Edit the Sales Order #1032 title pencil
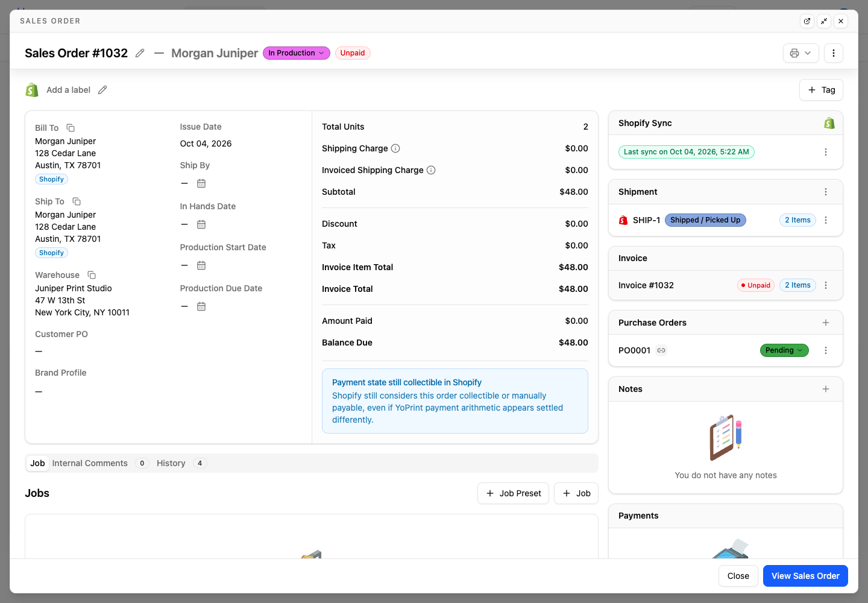 pyautogui.click(x=140, y=53)
